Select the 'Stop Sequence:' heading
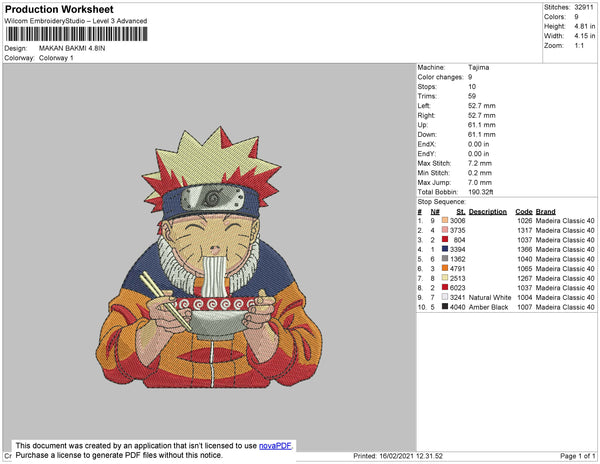Image resolution: width=600 pixels, height=464 pixels. (442, 202)
